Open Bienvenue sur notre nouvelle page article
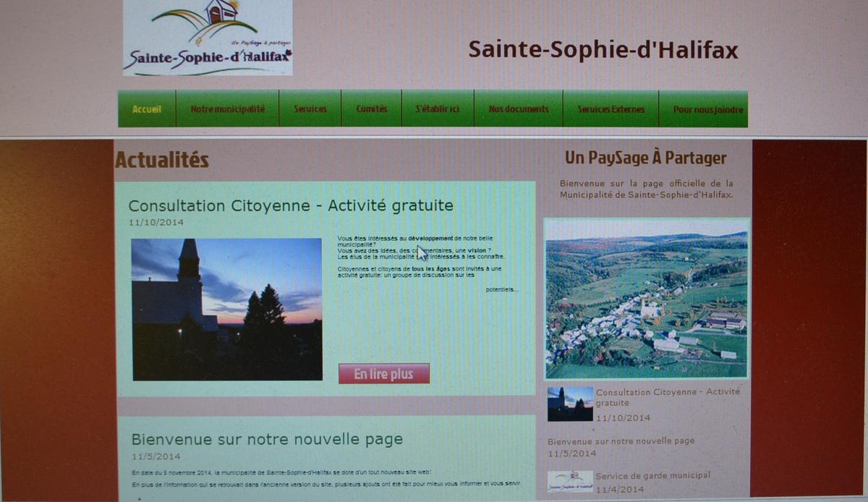This screenshot has width=868, height=502. [x=266, y=439]
